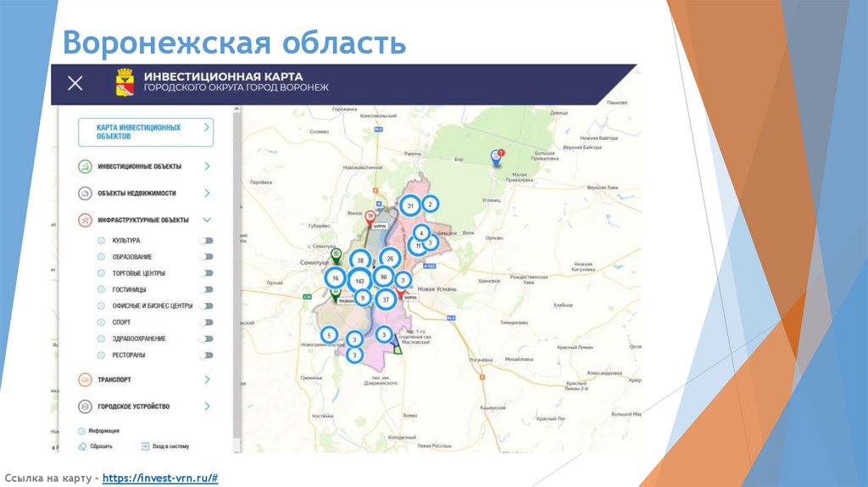Toggle the Спорт layer switch
Viewport: 868px width, 487px height.
pyautogui.click(x=207, y=322)
